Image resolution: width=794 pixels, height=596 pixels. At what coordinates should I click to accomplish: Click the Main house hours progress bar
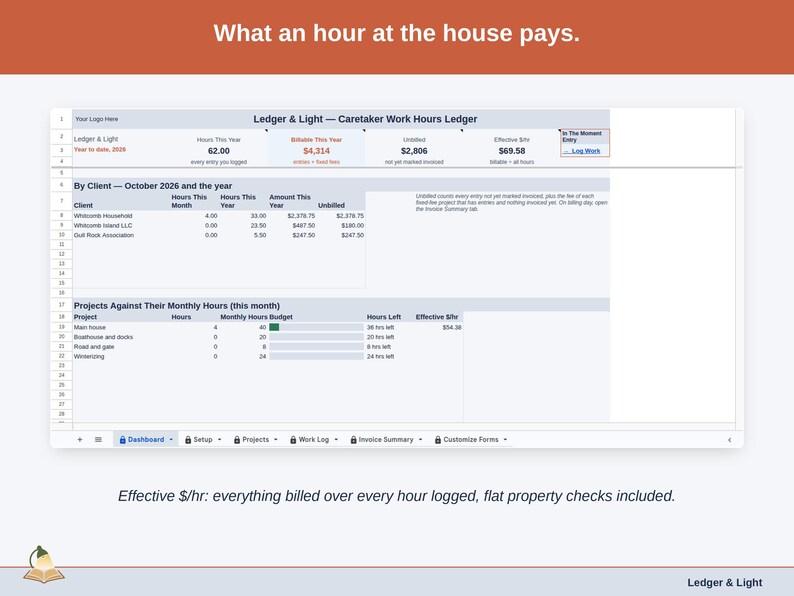pos(316,328)
